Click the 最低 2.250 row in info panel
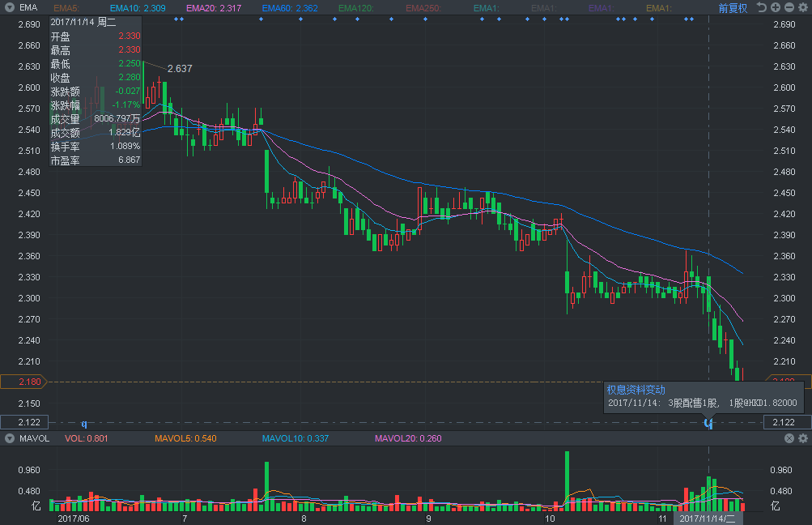 pyautogui.click(x=96, y=64)
